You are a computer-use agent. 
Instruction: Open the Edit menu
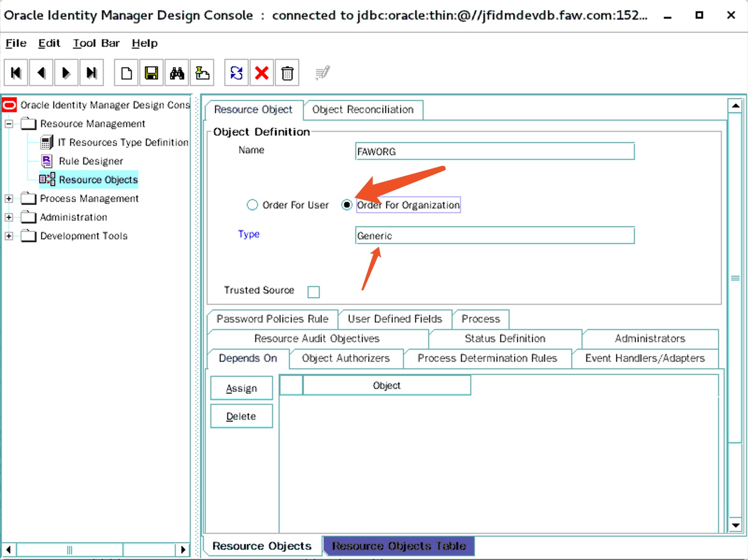pos(49,43)
